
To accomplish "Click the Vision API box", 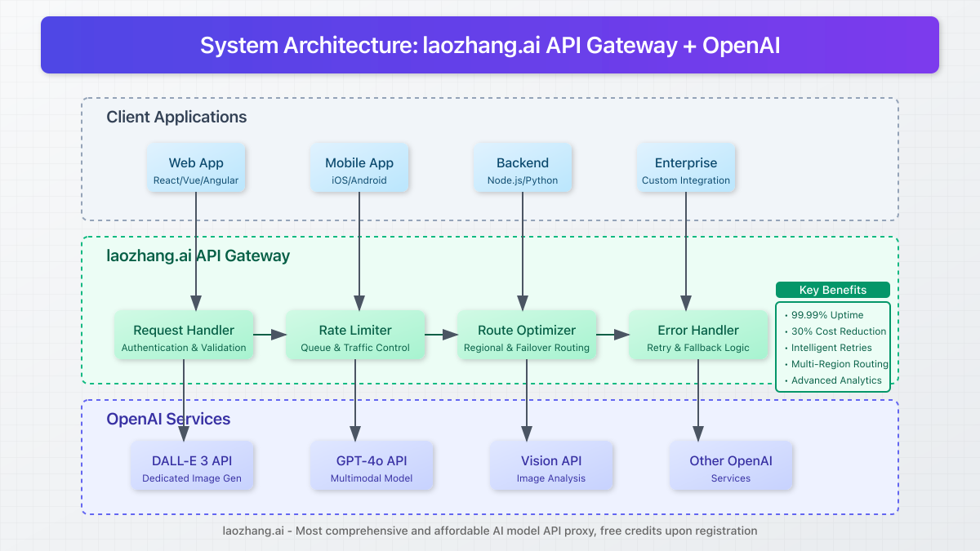I will point(551,465).
